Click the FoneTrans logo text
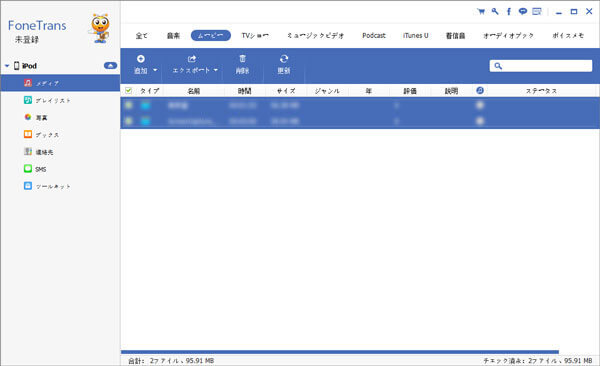The image size is (600, 366). click(x=37, y=26)
